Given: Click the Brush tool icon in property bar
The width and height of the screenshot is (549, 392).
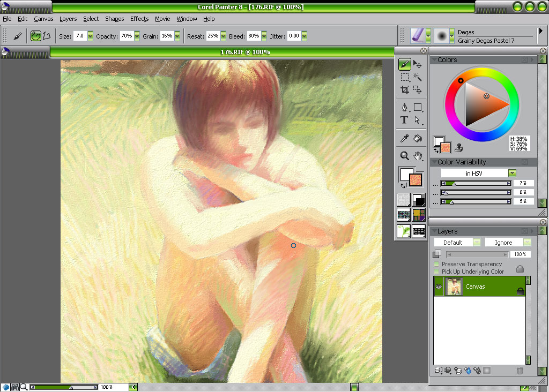Looking at the screenshot, I should [x=18, y=36].
